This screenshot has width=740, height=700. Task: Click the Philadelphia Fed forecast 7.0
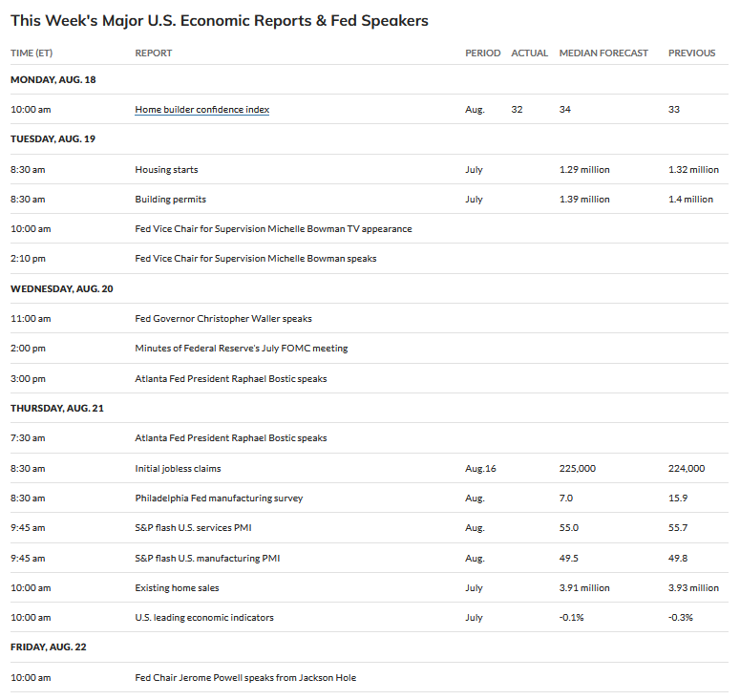tap(566, 498)
